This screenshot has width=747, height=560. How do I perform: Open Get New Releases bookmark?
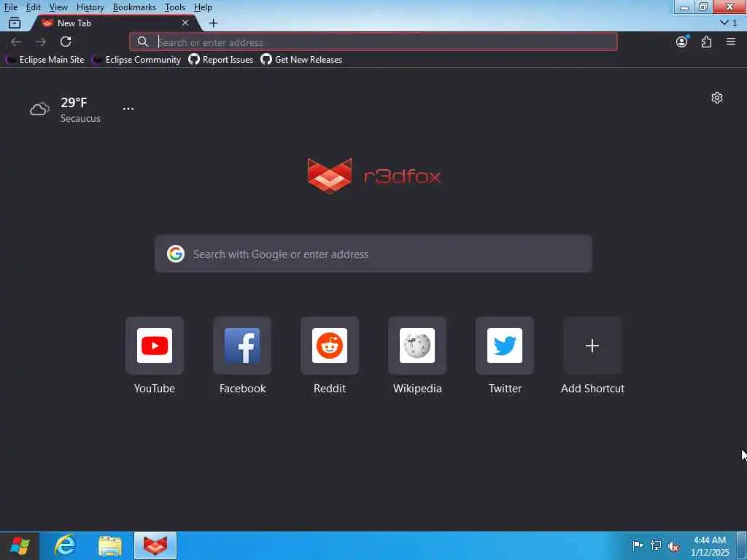click(301, 60)
